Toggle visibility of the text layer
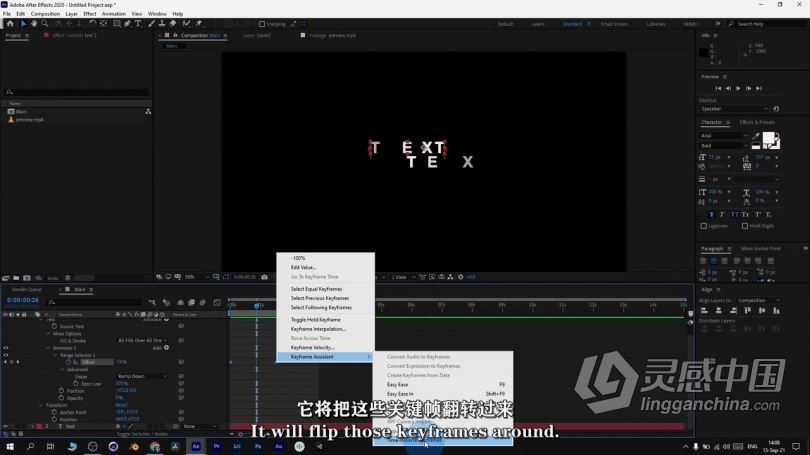The height and width of the screenshot is (455, 810). coord(6,427)
